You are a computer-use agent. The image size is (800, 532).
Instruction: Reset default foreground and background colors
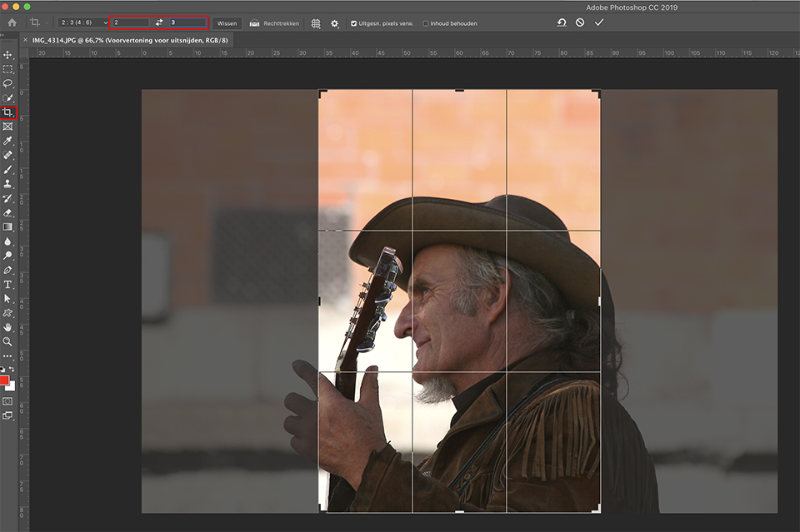coord(2,369)
